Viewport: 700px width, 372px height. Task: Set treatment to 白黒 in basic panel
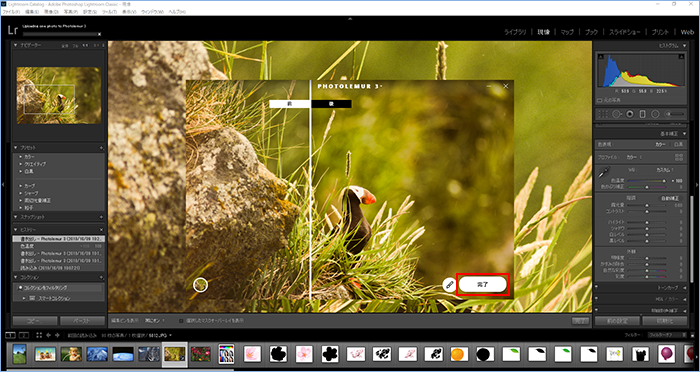pyautogui.click(x=678, y=145)
